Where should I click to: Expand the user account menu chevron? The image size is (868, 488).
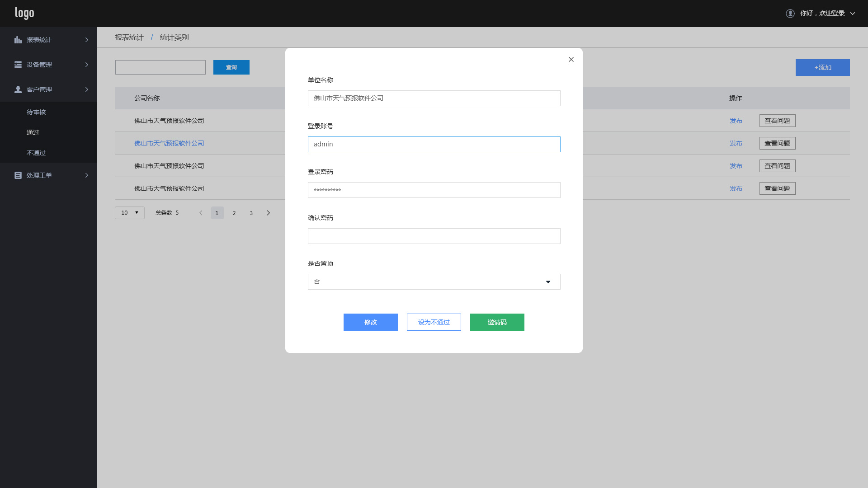click(x=853, y=14)
